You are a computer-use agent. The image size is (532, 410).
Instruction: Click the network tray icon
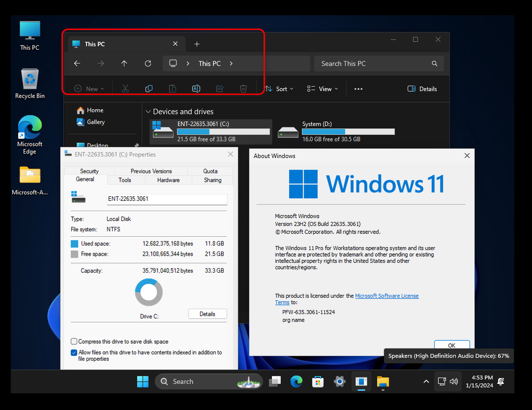[x=442, y=381]
